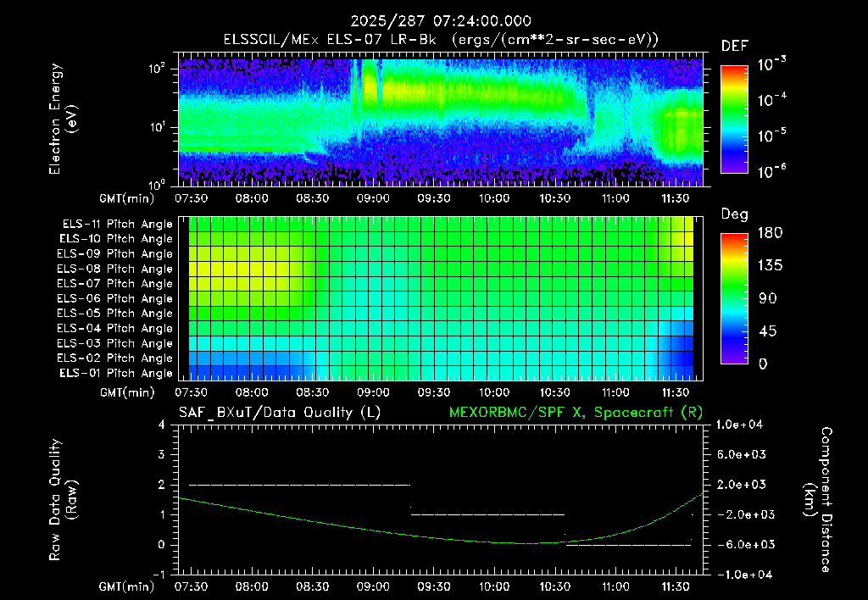Image resolution: width=868 pixels, height=600 pixels.
Task: Click the data quality line at level 0
Action: coord(628,545)
